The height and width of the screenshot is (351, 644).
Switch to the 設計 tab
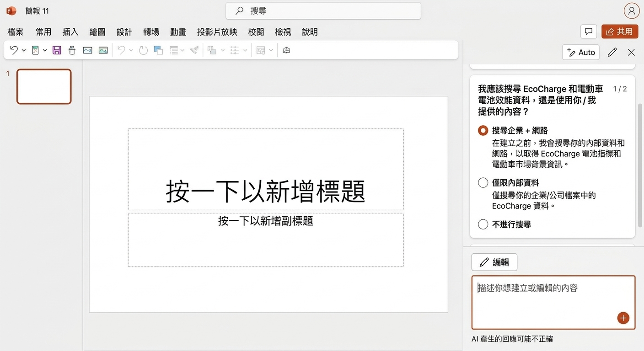tap(124, 32)
